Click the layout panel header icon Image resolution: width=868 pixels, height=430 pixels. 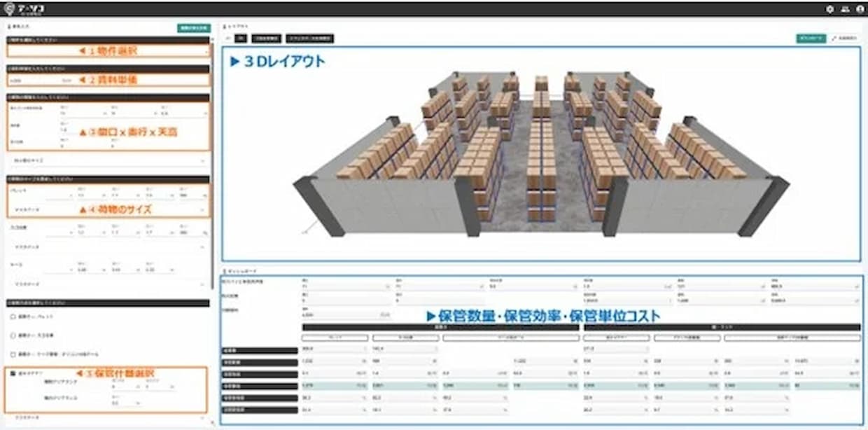click(223, 25)
